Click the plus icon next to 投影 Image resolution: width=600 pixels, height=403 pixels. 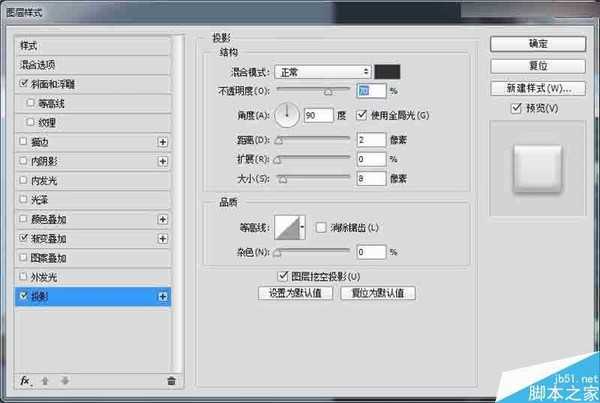162,297
